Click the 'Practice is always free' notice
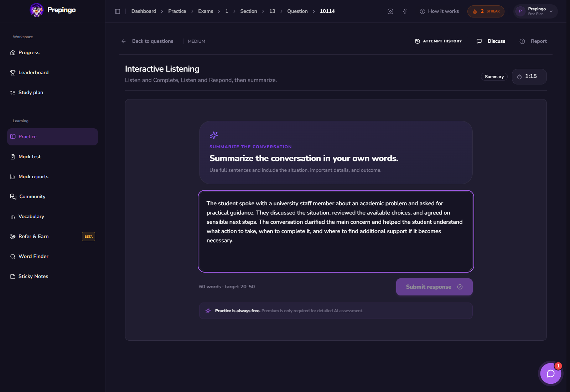Viewport: 570px width, 392px height. pos(336,311)
